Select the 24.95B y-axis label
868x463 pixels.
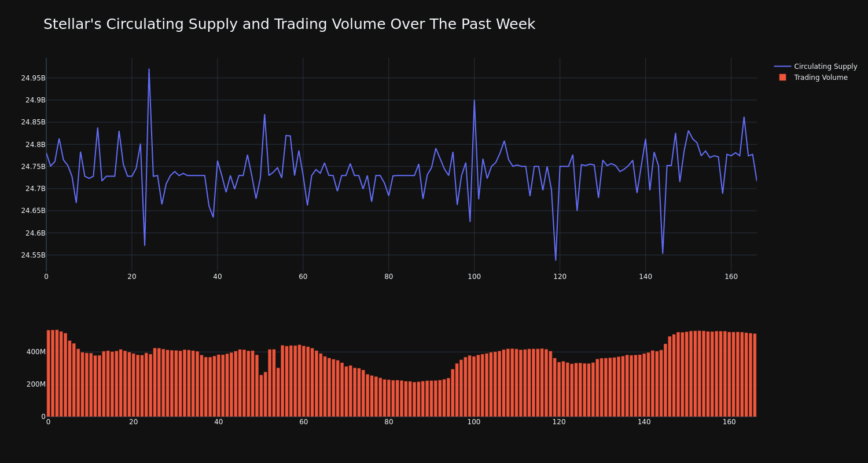pyautogui.click(x=33, y=78)
